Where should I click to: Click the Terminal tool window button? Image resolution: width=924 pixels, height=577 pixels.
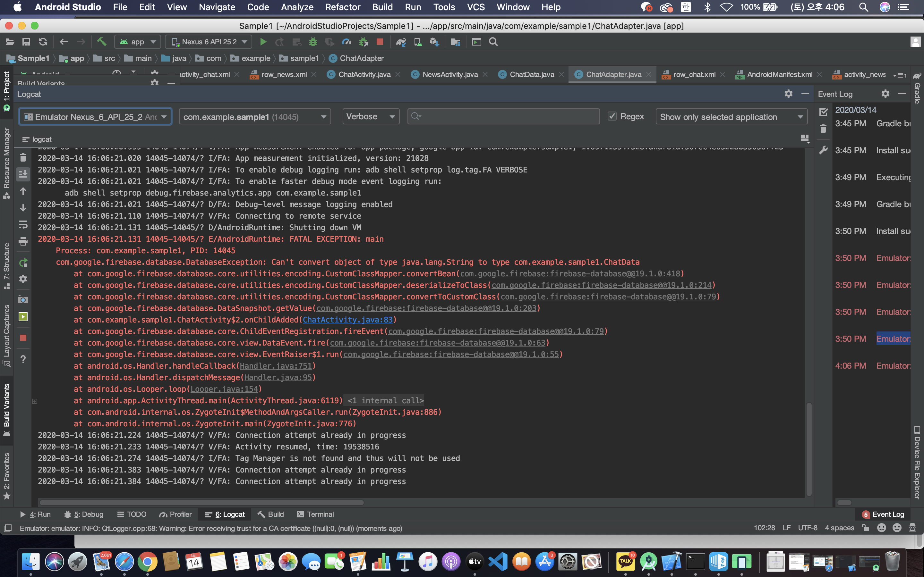coord(315,514)
